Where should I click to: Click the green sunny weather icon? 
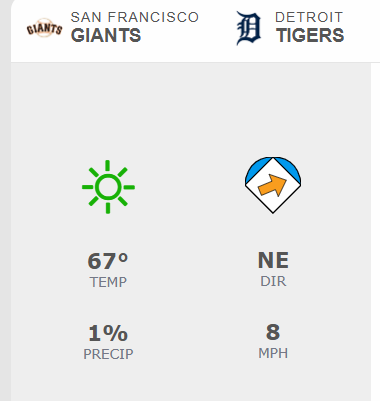[x=108, y=187]
